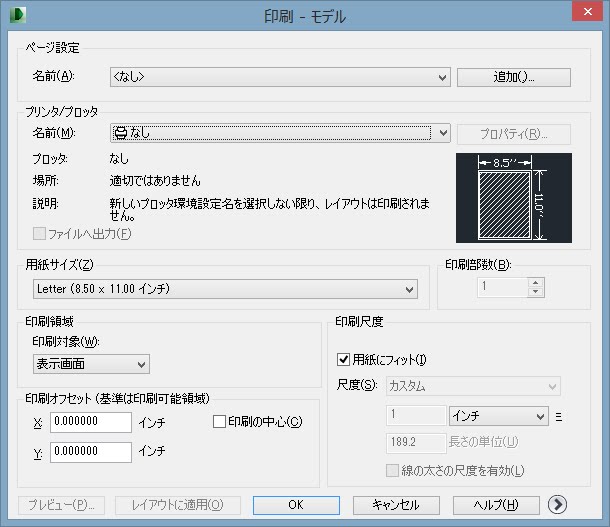The width and height of the screenshot is (610, 527).
Task: Click the レイアウトに適用(O) button
Action: coord(178,505)
